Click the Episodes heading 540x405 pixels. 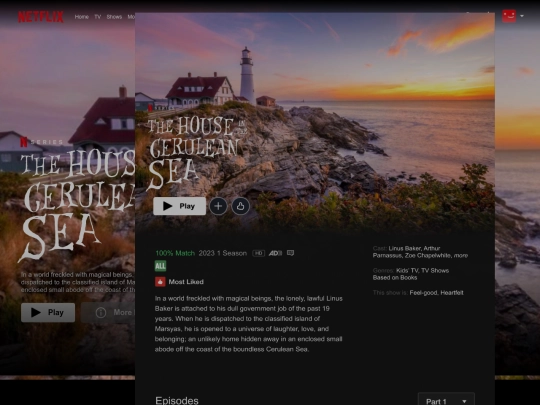pyautogui.click(x=177, y=401)
